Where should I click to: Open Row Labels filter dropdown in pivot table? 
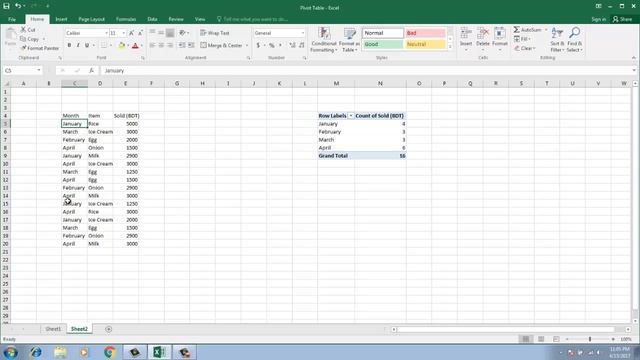click(351, 116)
